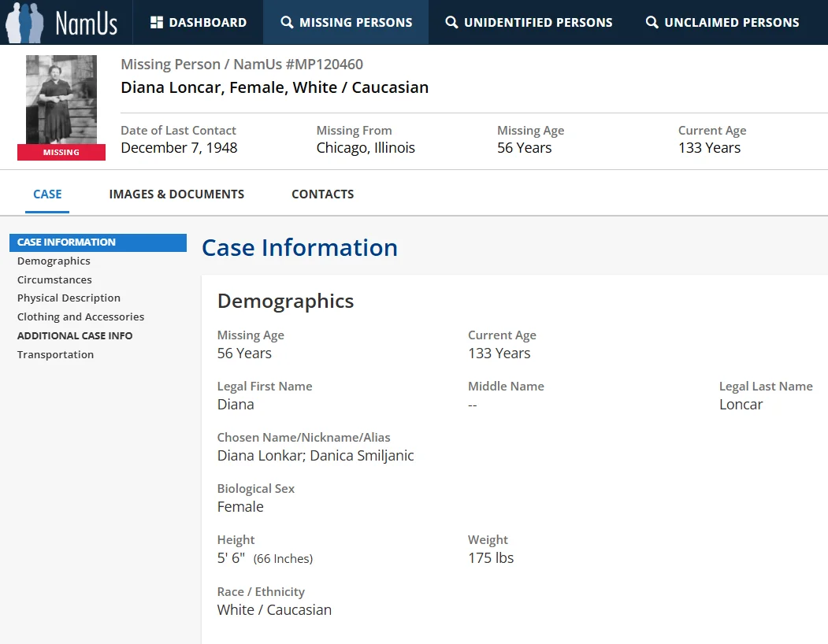Switch to the CASE tab
Screen dimensions: 828x644
click(47, 194)
